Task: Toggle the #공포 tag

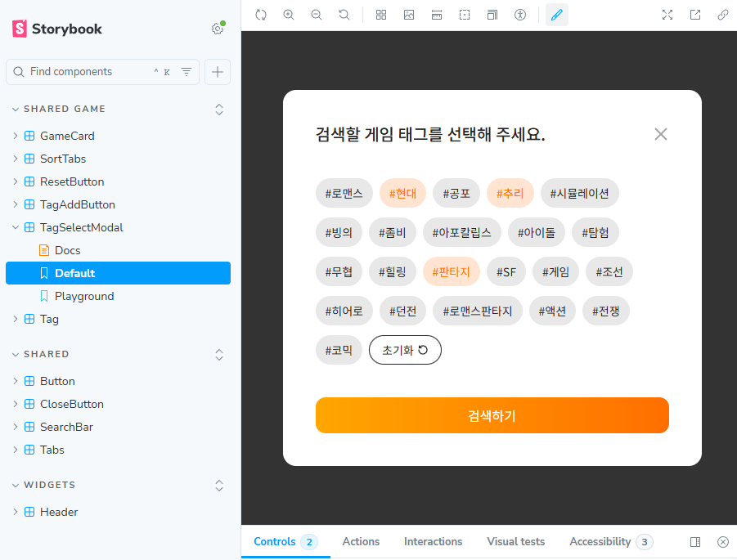Action: 456,193
